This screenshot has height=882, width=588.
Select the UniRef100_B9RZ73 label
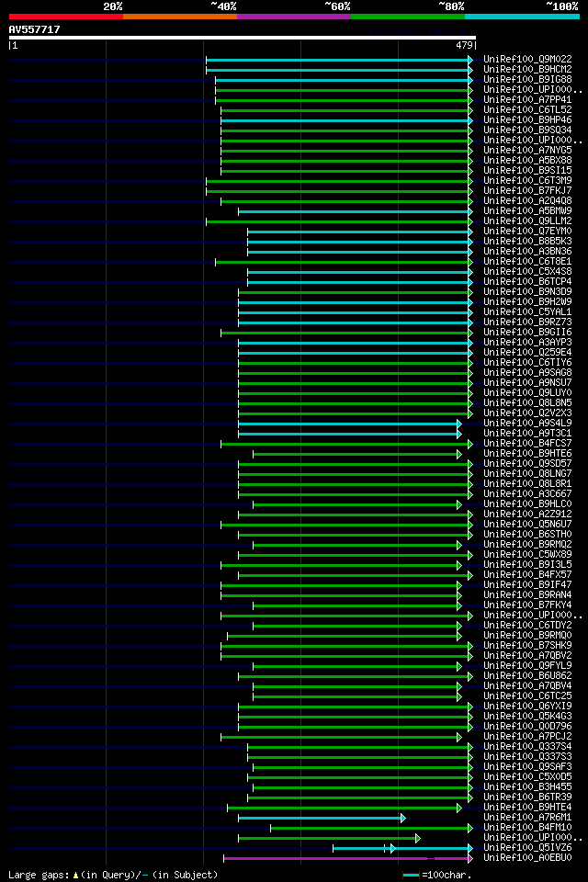[527, 322]
